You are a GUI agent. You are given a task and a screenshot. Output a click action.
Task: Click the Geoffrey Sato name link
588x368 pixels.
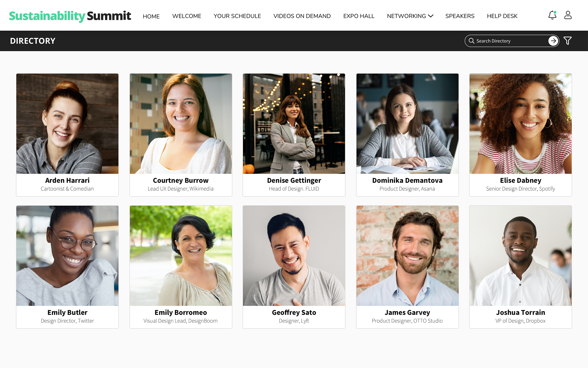coord(294,312)
